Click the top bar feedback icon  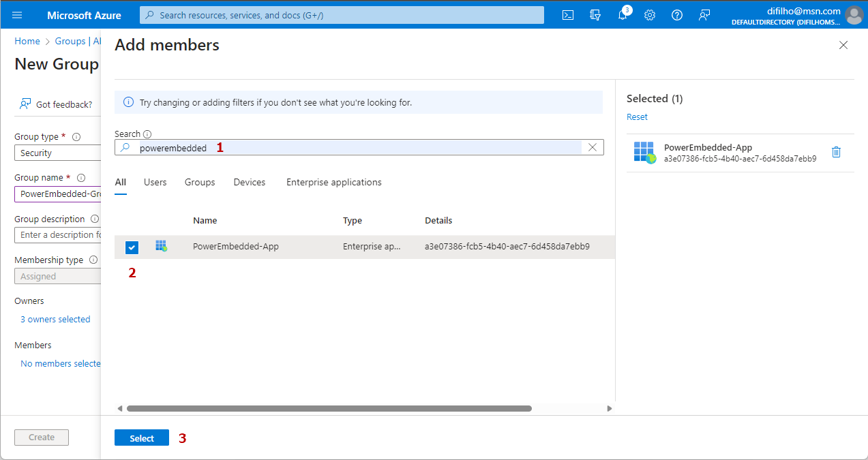704,15
